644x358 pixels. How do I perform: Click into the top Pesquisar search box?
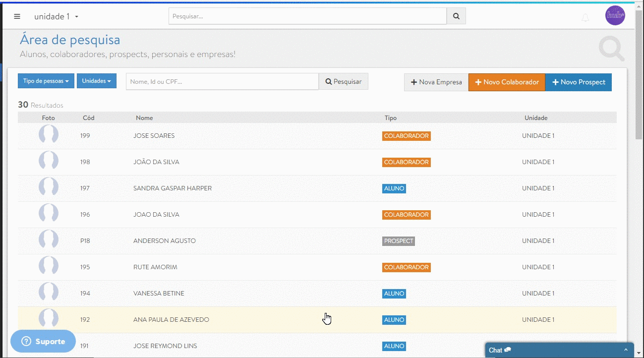(x=307, y=16)
